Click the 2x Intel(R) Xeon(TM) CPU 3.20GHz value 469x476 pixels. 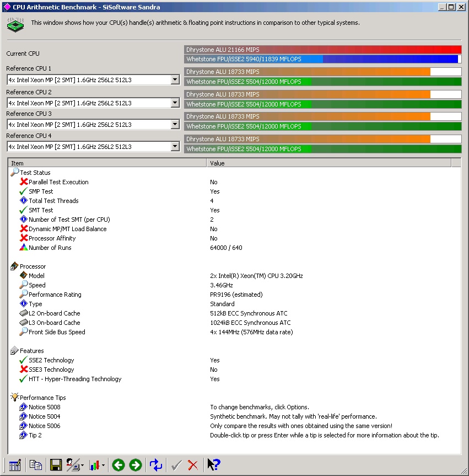click(x=256, y=276)
